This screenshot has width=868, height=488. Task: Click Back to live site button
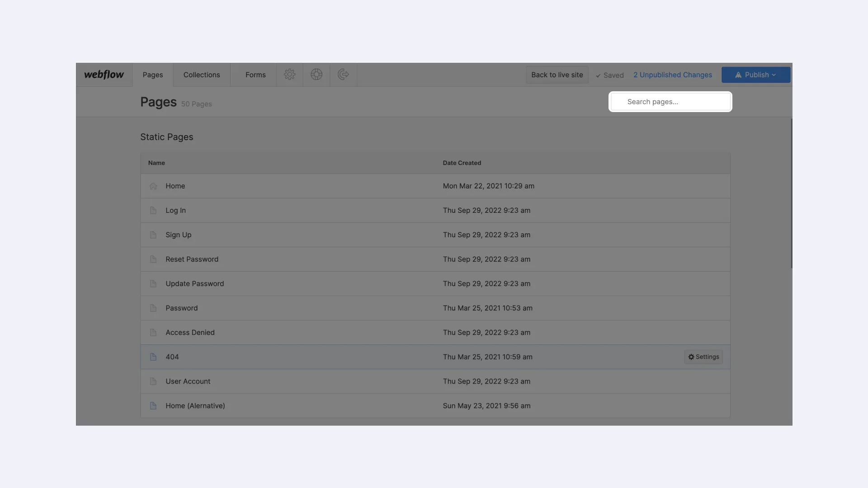tap(557, 75)
